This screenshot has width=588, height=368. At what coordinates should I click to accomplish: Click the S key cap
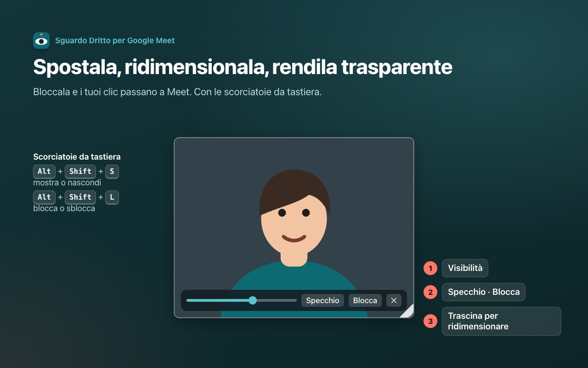[x=112, y=171]
